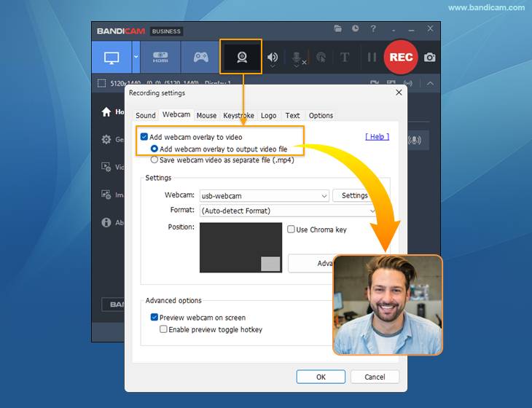The width and height of the screenshot is (532, 408).
Task: Open scheduled recording clock icon
Action: tap(355, 28)
